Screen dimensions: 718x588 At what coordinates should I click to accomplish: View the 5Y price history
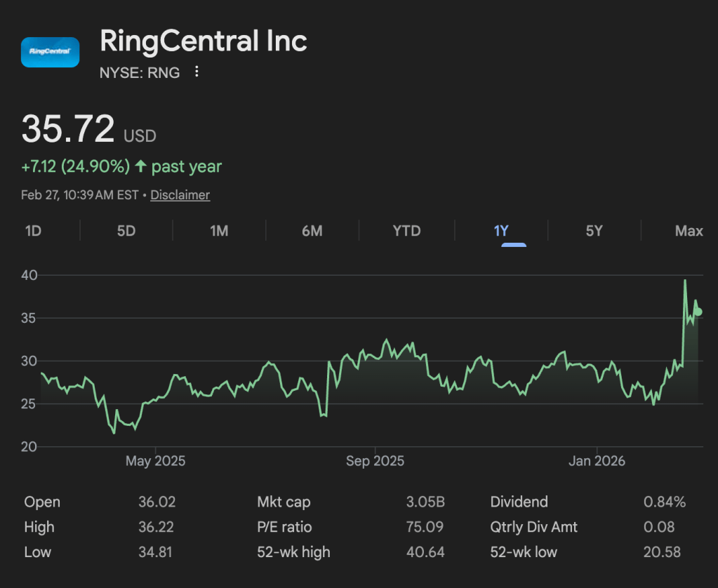(x=594, y=231)
